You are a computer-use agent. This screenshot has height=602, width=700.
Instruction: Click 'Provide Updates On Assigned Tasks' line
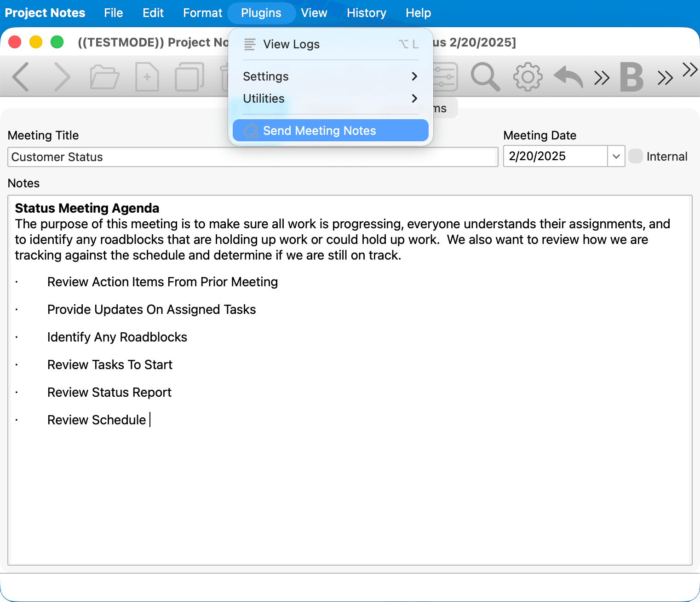[x=151, y=309]
